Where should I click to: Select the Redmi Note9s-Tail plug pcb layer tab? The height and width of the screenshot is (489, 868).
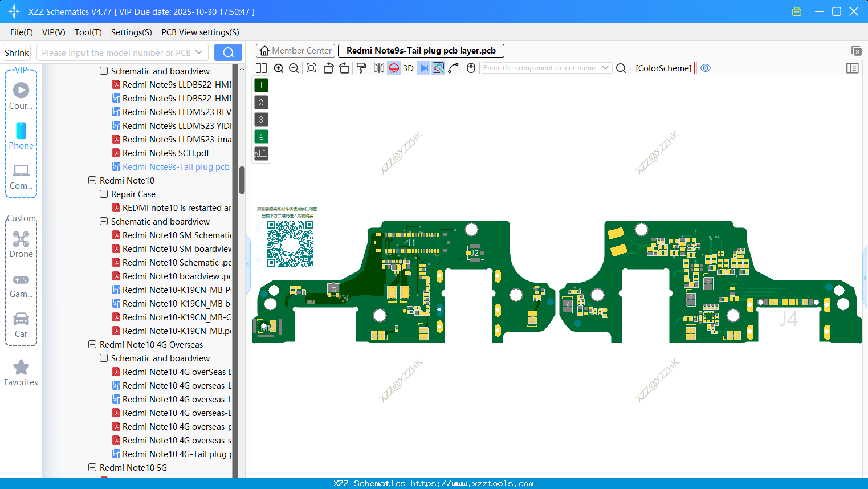tap(421, 51)
